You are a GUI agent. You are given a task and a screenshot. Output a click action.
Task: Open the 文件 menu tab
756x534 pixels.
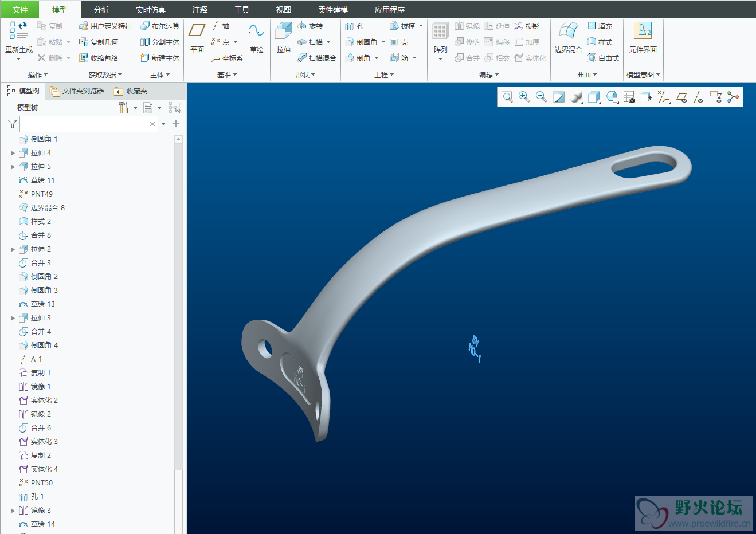[20, 9]
